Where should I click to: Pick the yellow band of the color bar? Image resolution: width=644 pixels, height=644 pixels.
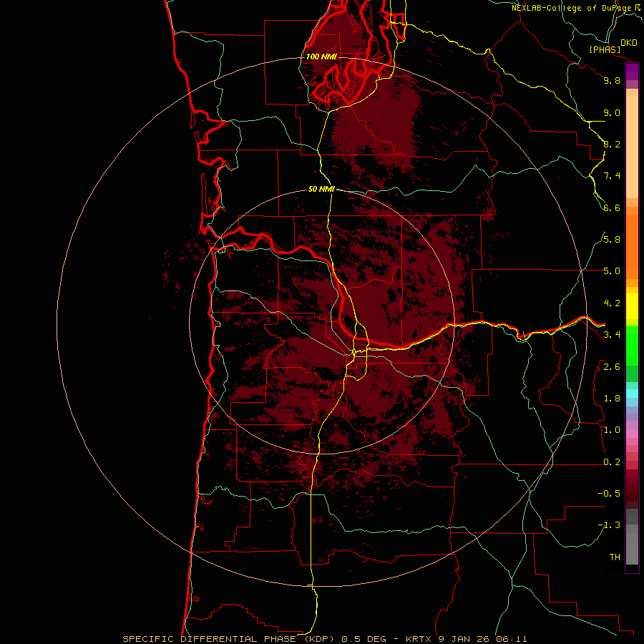point(632,306)
